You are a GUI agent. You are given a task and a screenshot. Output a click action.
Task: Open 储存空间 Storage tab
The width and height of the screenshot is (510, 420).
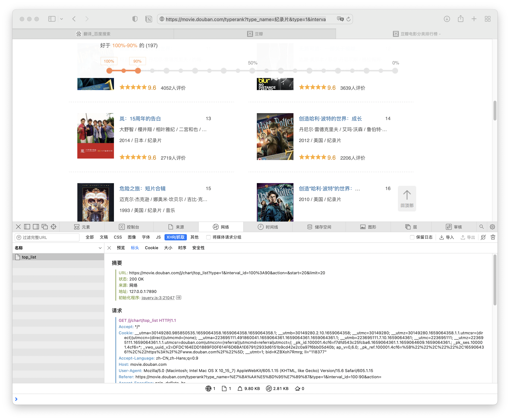point(319,227)
